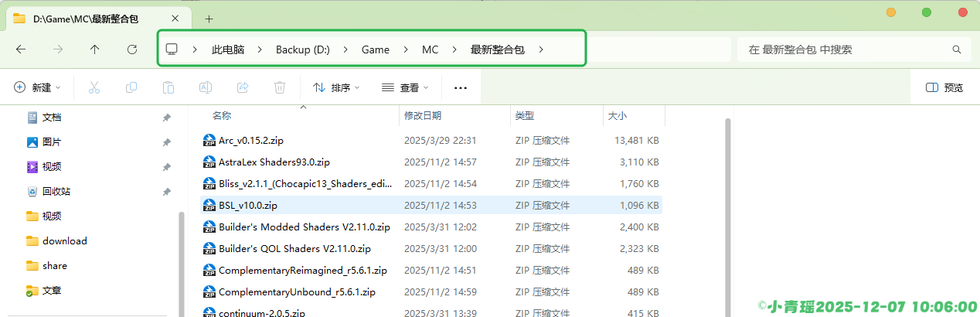
Task: Click the Up directory arrow
Action: tap(94, 49)
